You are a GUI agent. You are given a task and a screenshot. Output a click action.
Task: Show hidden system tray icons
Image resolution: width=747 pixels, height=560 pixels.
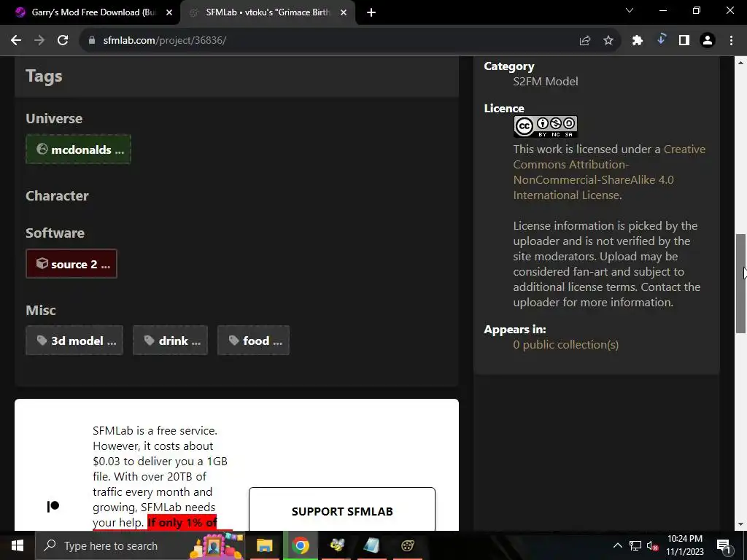pyautogui.click(x=617, y=545)
